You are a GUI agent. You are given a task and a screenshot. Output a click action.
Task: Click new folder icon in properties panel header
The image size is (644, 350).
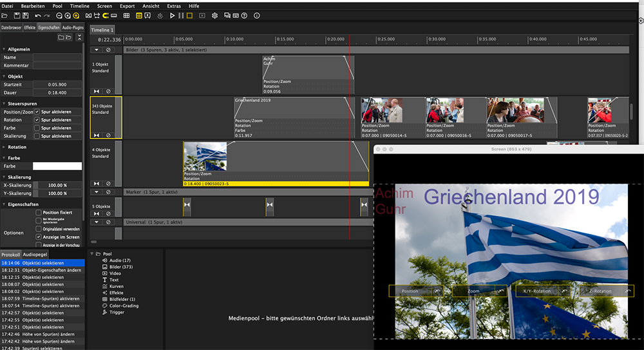coord(61,37)
